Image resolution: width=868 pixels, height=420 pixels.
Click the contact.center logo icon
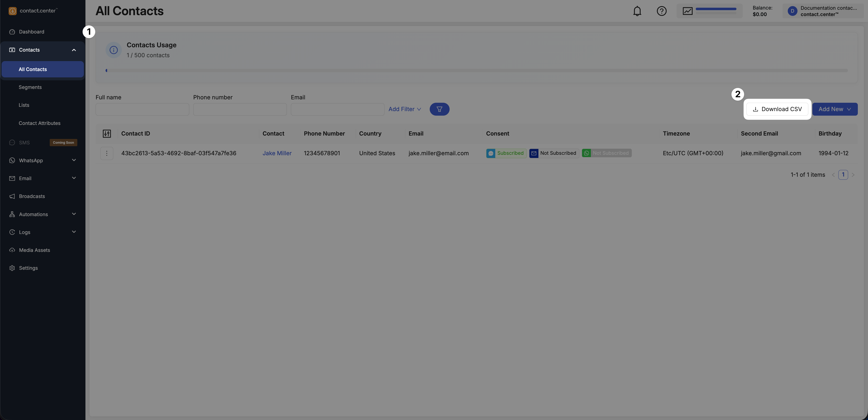(12, 11)
